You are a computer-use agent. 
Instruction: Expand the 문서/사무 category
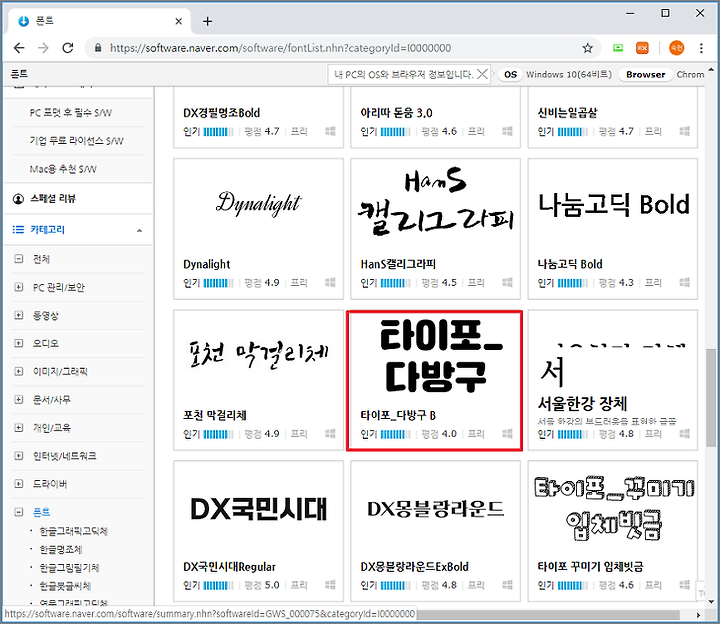(x=19, y=399)
